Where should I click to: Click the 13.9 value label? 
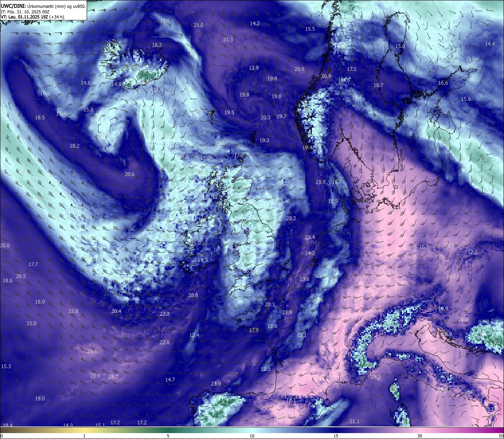[x=254, y=68]
